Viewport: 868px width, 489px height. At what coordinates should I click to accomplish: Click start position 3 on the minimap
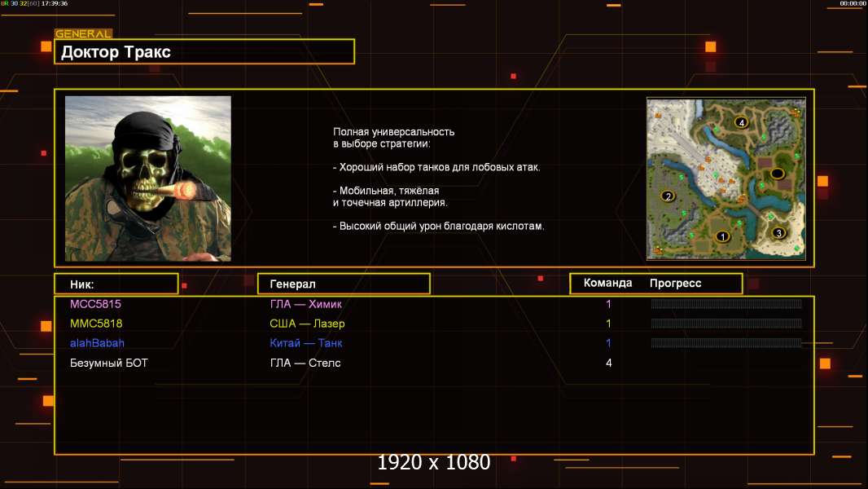point(778,232)
